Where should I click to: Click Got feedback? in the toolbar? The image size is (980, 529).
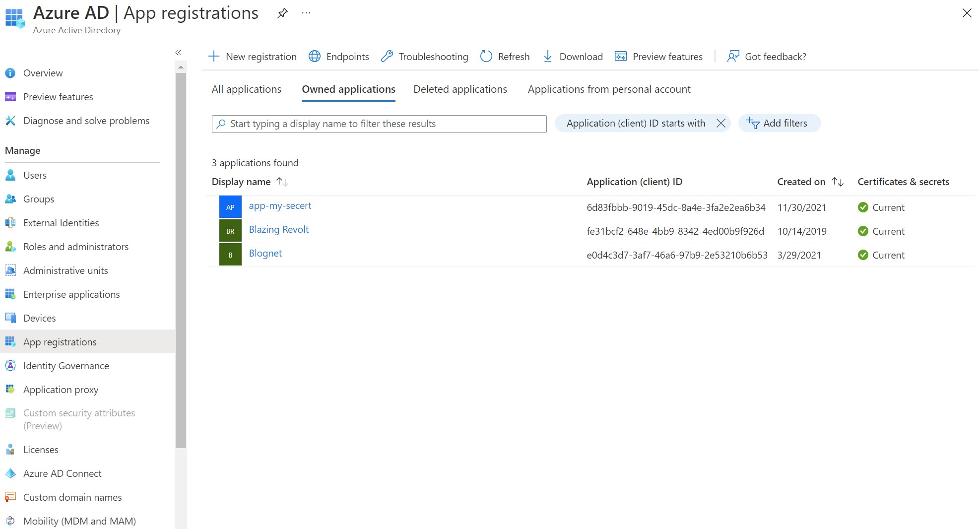tap(767, 56)
